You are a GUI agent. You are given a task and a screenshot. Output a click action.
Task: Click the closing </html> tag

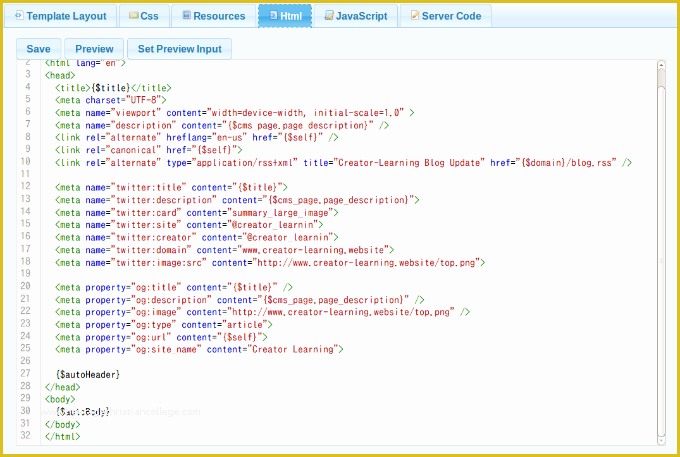60,436
